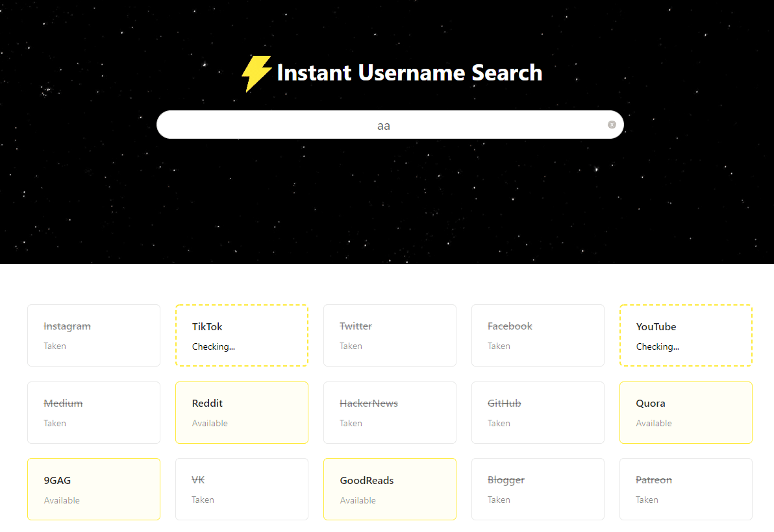
Task: Open the Instagram taken result card
Action: pyautogui.click(x=94, y=335)
